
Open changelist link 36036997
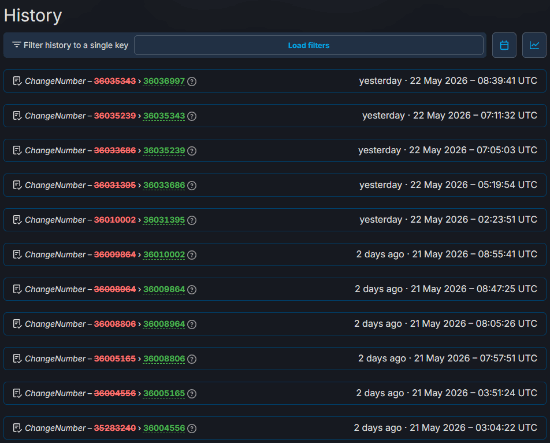coord(164,81)
